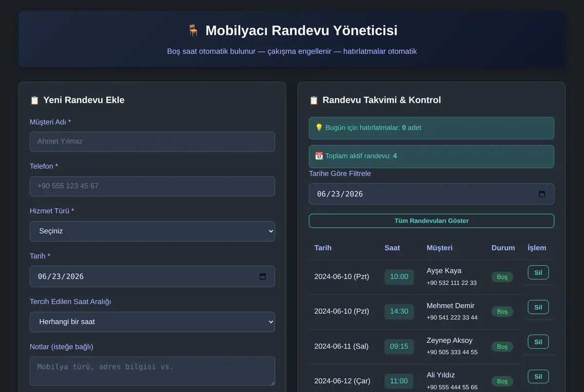Click the chair emoji in the header

193,31
